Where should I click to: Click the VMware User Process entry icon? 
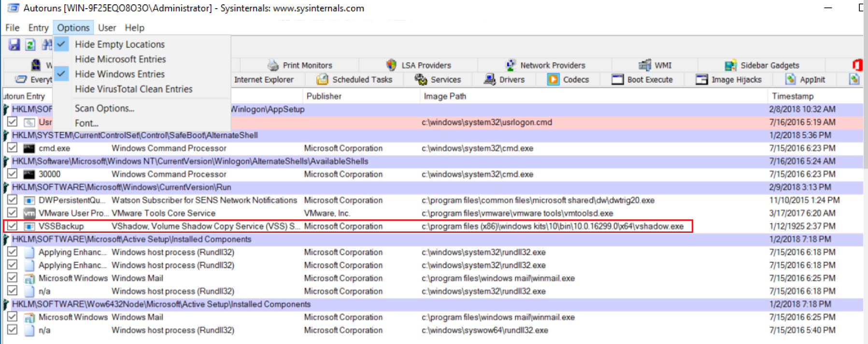pyautogui.click(x=29, y=213)
